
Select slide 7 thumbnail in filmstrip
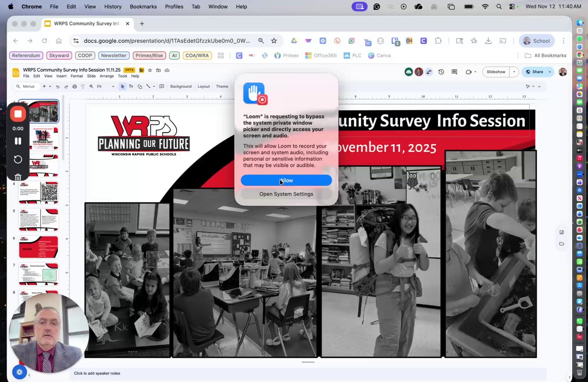[x=39, y=274]
